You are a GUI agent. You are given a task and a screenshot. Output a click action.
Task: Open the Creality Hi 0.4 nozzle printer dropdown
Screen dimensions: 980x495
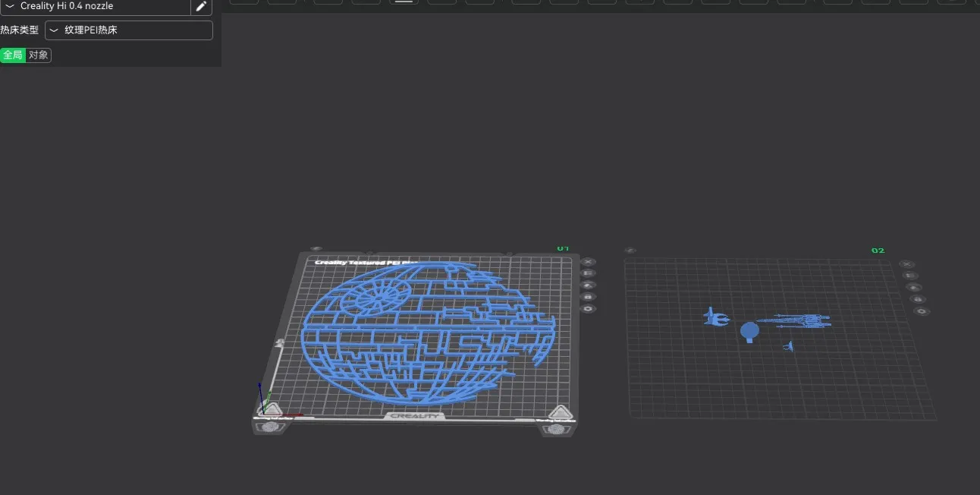pos(95,6)
